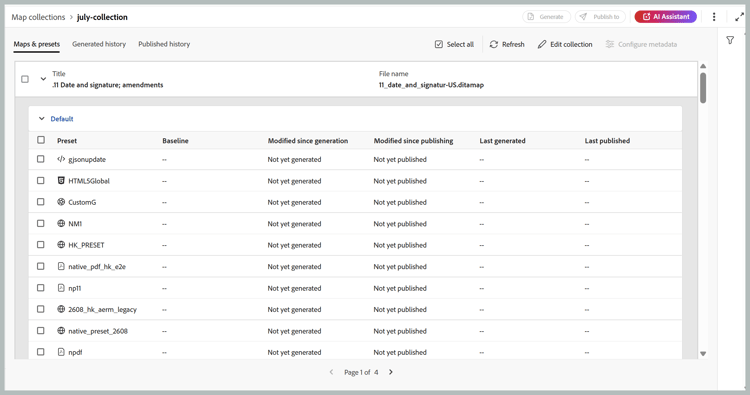Click the globe icon beside HK_PRESET

[x=61, y=245]
